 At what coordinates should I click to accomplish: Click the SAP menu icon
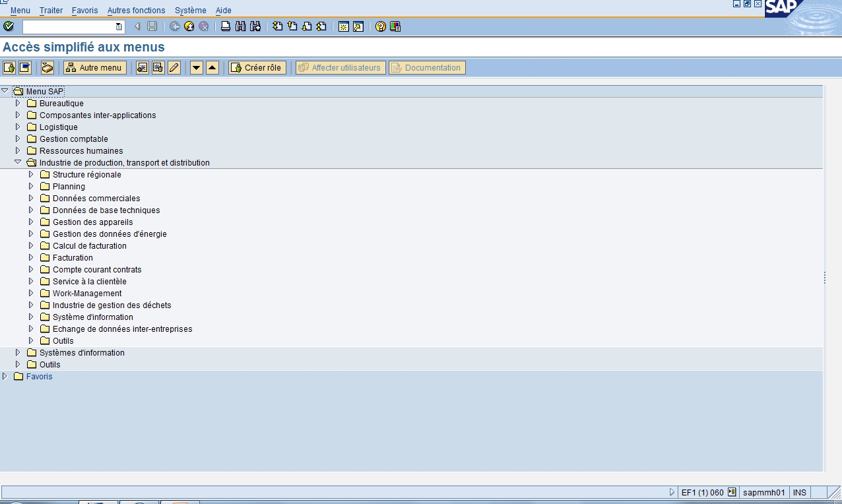25,67
